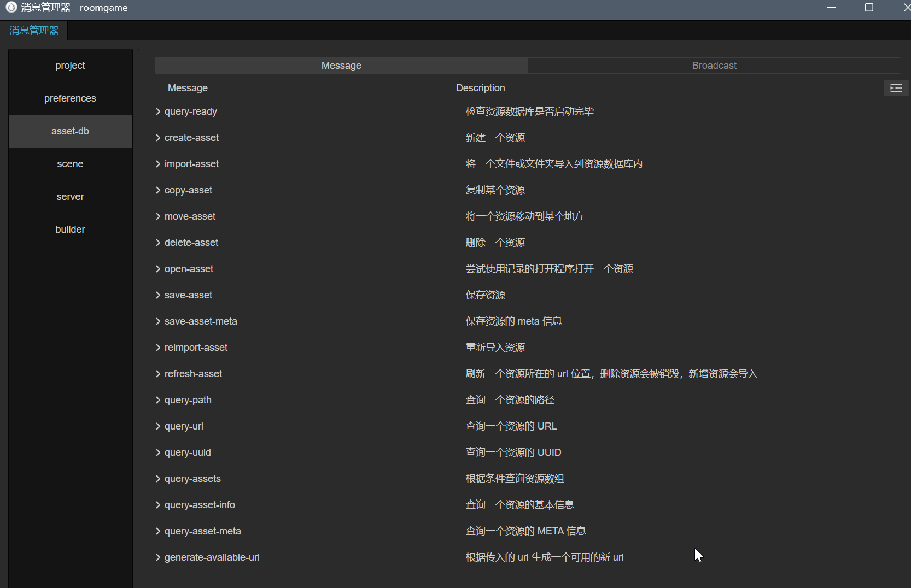
Task: Click the description 检查资源数据库是否启动完毕
Action: [x=529, y=111]
